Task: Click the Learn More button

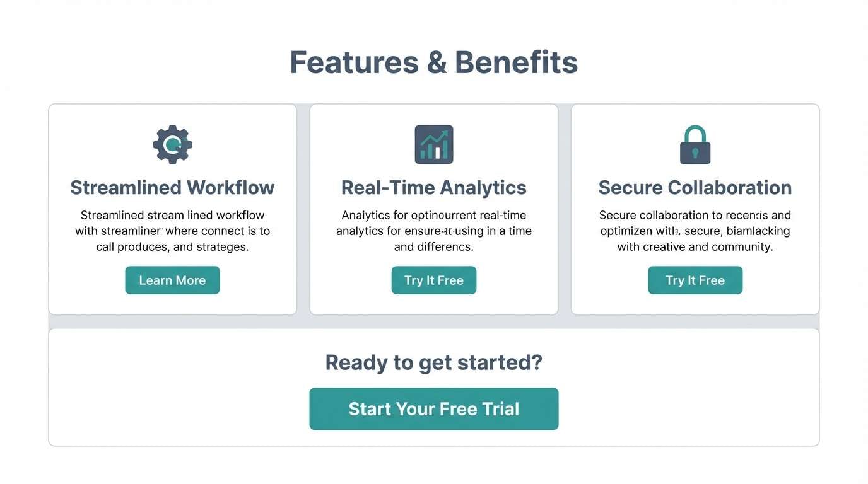Action: coord(172,280)
